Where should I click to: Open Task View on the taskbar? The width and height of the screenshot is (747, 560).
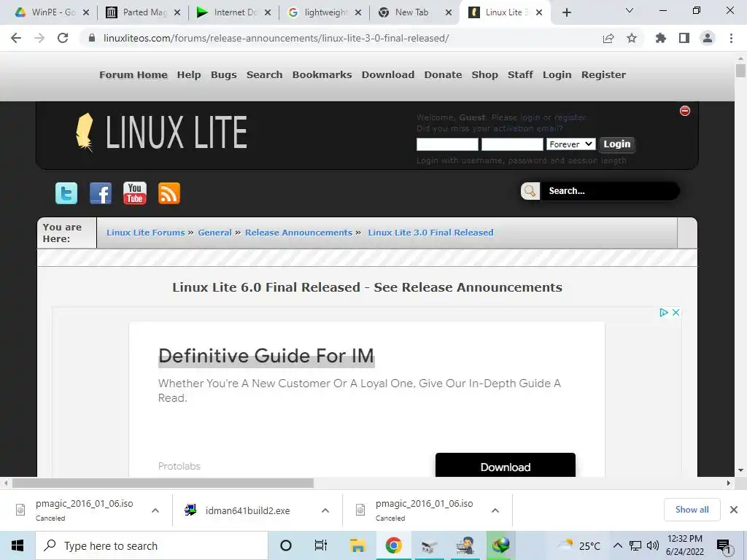pos(321,545)
